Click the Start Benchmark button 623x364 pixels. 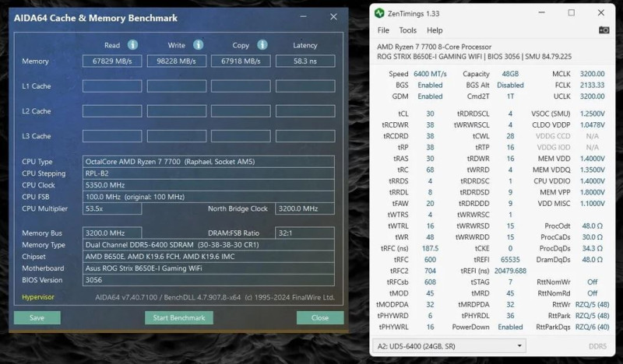[179, 317]
